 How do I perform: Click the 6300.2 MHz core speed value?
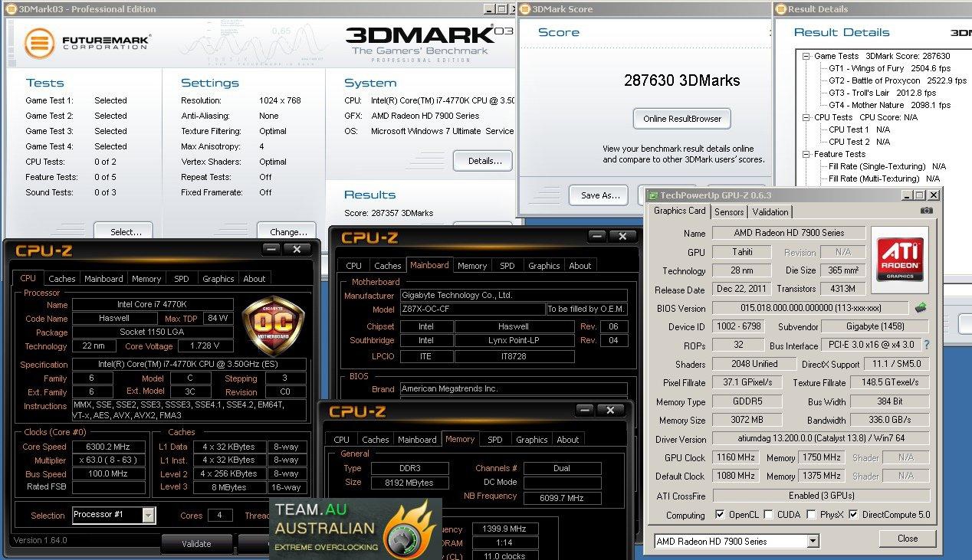[x=110, y=447]
